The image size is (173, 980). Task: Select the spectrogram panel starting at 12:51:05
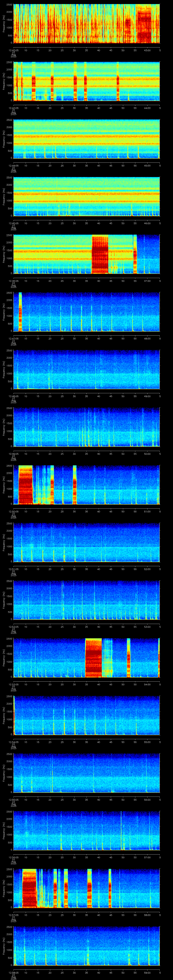[87, 543]
